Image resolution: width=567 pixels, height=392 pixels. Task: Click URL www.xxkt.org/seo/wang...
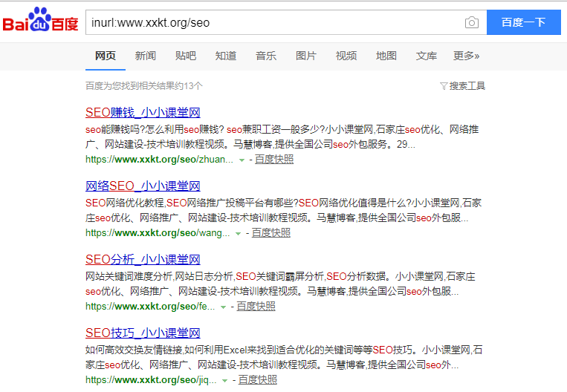[x=158, y=232]
